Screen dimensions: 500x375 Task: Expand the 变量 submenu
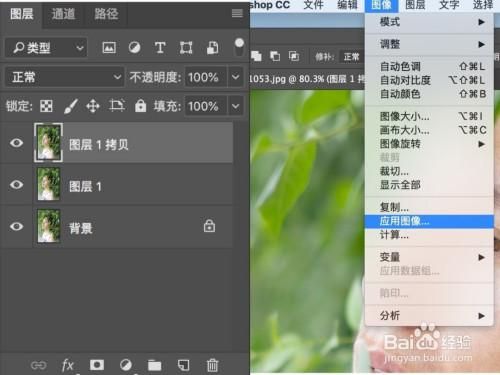(x=429, y=257)
